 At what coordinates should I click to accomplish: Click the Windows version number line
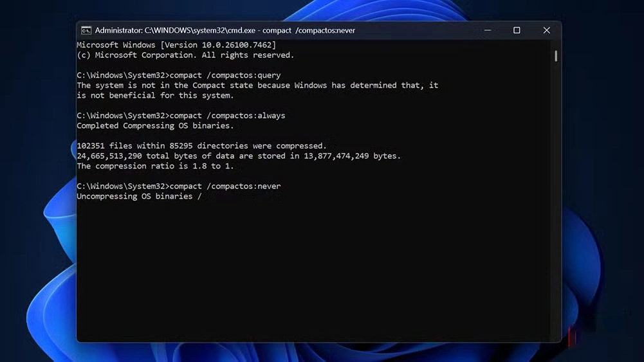[x=176, y=45]
